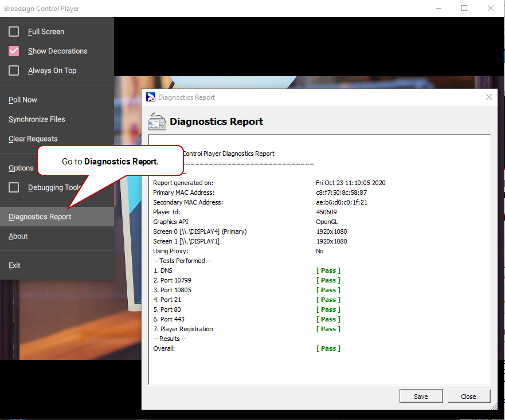This screenshot has height=420, width=505.
Task: Click the Primary MAC Address value c8:f7:50:8c:58:87
Action: point(341,193)
